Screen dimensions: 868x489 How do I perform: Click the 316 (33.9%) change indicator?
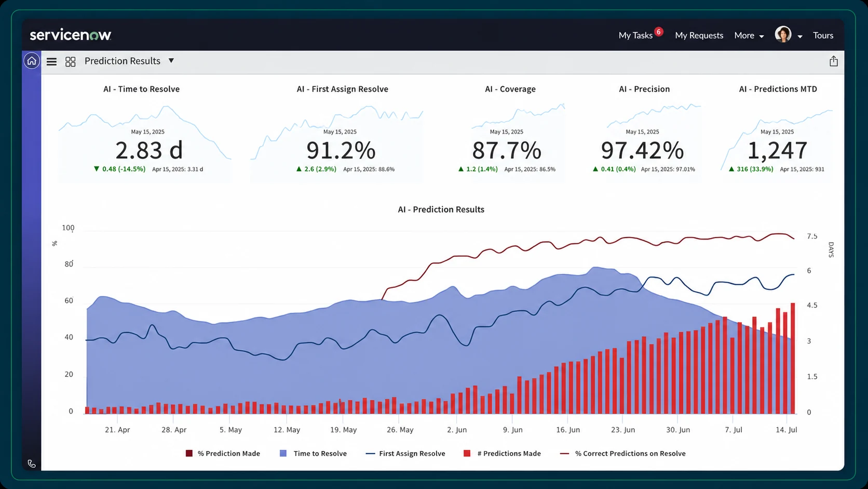[x=751, y=169]
